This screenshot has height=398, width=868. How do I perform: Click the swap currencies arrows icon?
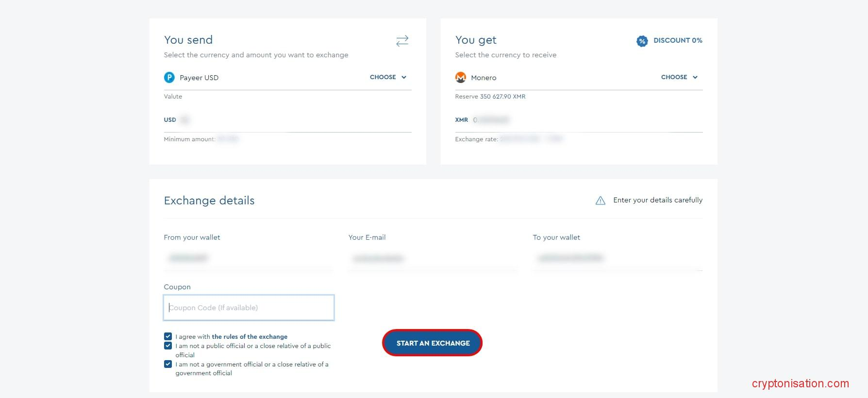tap(402, 41)
